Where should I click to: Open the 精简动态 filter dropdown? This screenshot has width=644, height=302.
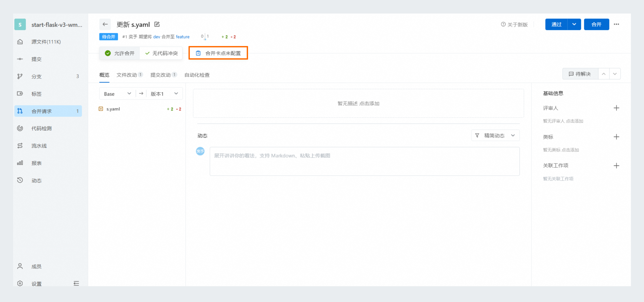tap(495, 135)
